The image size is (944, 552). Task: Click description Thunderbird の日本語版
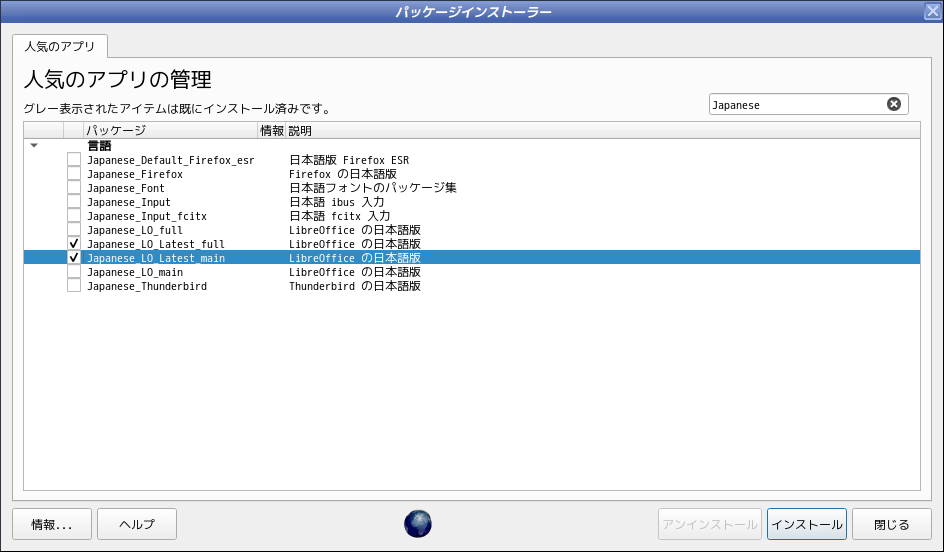[355, 286]
